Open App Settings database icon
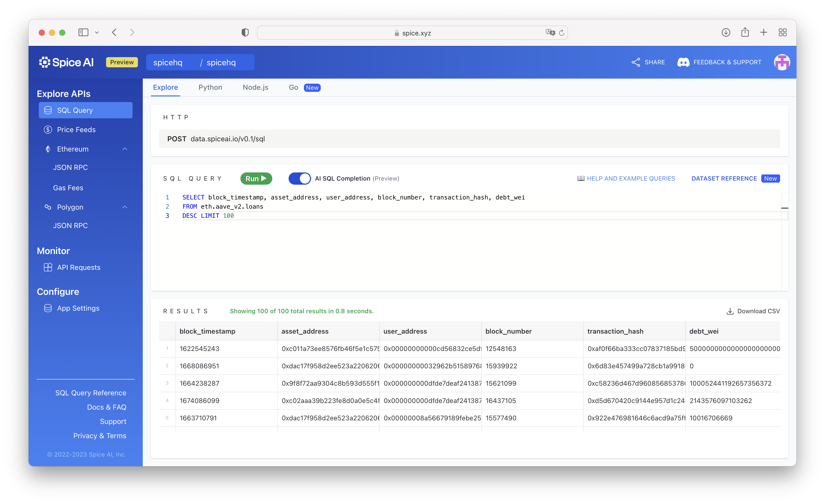Screen dimensions: 825x504 (x=48, y=308)
